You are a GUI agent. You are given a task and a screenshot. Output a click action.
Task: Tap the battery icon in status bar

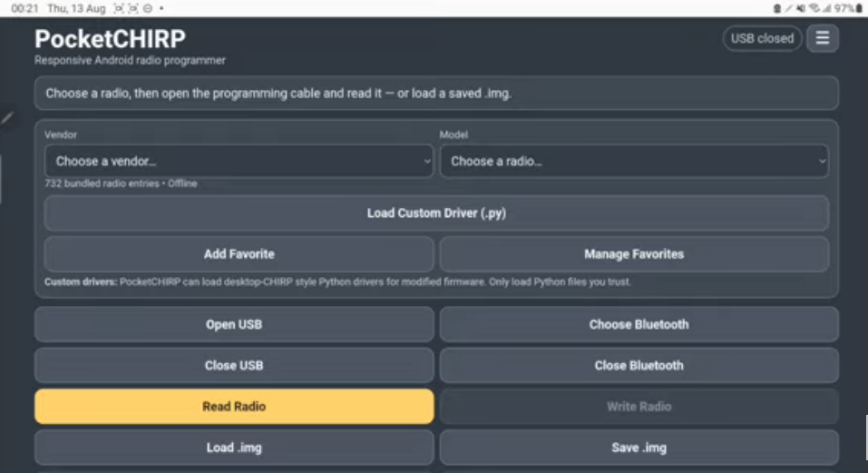click(859, 8)
